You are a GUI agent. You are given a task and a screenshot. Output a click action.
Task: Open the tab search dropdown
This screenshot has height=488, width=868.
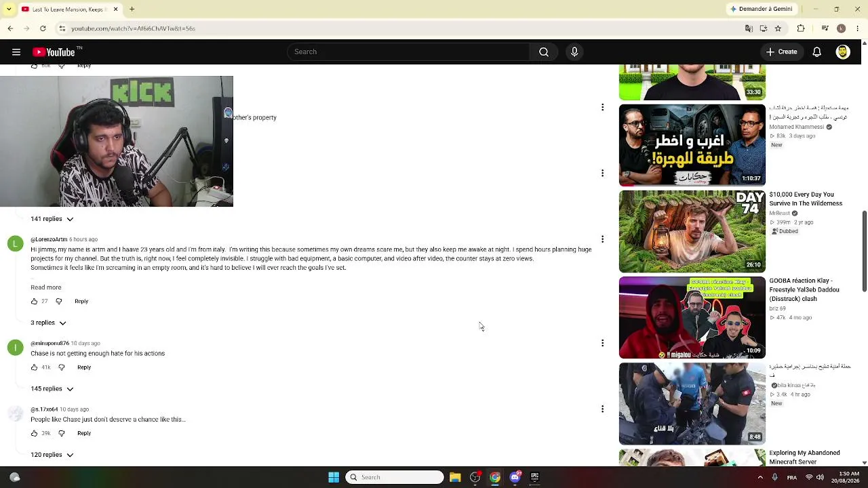tap(9, 9)
